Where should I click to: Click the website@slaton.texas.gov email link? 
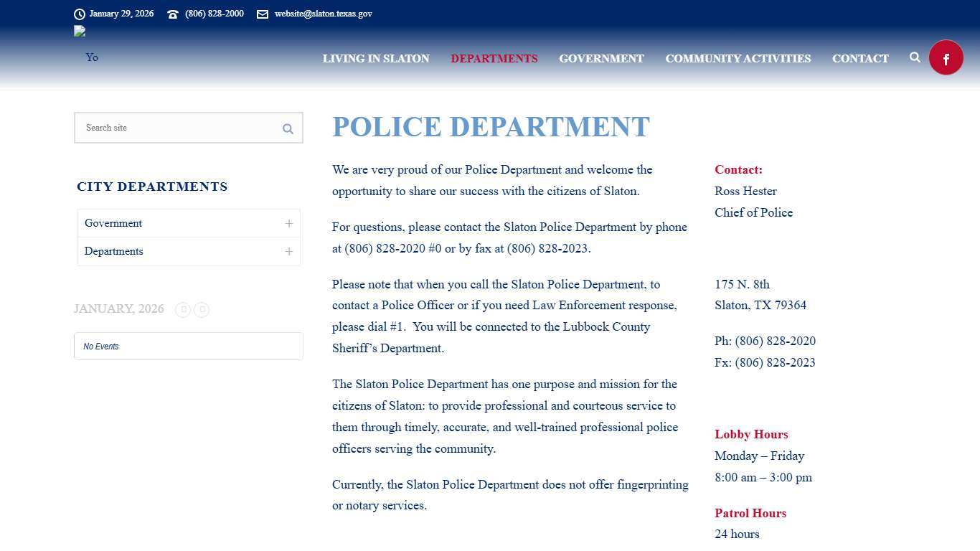(x=323, y=13)
